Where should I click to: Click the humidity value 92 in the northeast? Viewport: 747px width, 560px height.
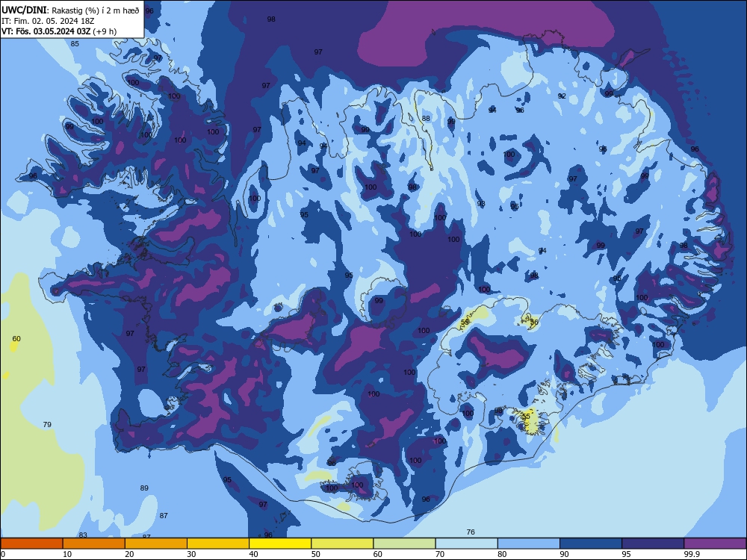tap(562, 96)
